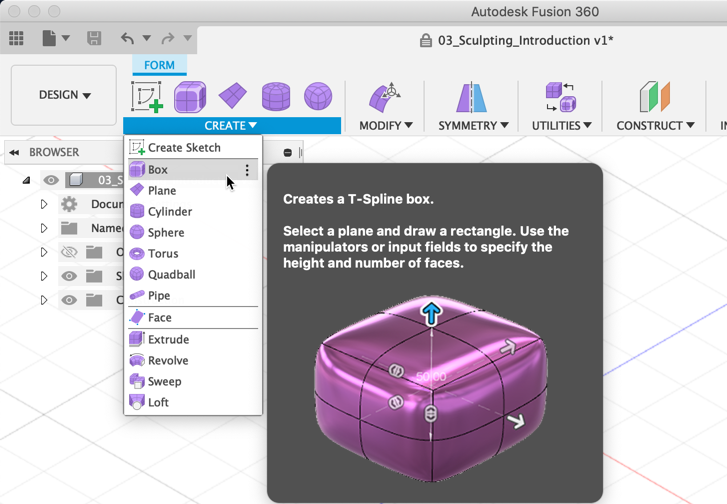Click the browser panel minus circle button
Screen dimensions: 727x504
287,153
